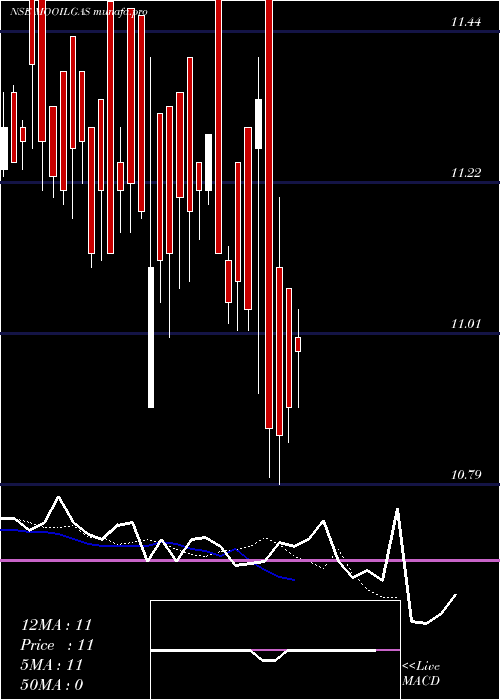Click the small red candle beside the 11.01 line
The image size is (500, 700).
[x=298, y=344]
